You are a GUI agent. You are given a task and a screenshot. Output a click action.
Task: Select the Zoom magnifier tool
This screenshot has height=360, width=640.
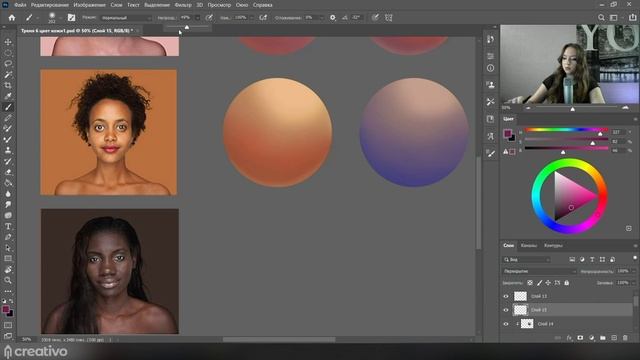click(8, 280)
